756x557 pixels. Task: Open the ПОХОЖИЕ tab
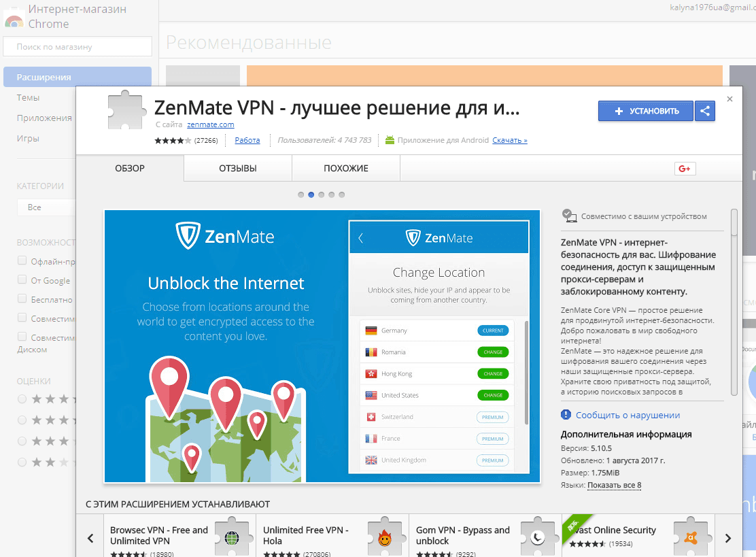pos(345,168)
